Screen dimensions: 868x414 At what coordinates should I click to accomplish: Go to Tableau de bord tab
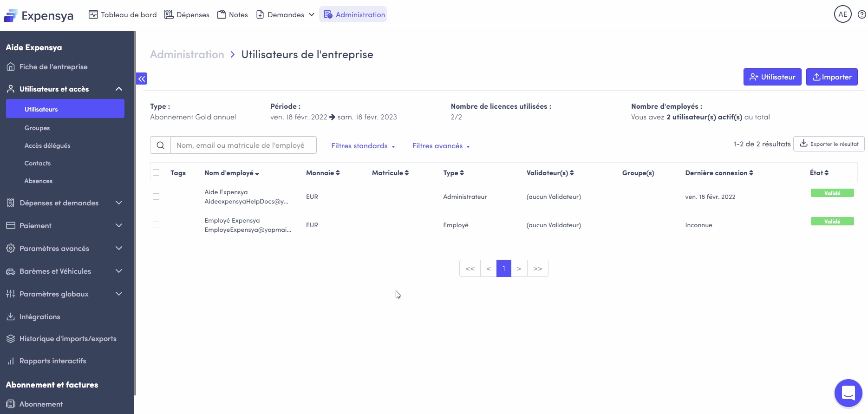click(123, 15)
